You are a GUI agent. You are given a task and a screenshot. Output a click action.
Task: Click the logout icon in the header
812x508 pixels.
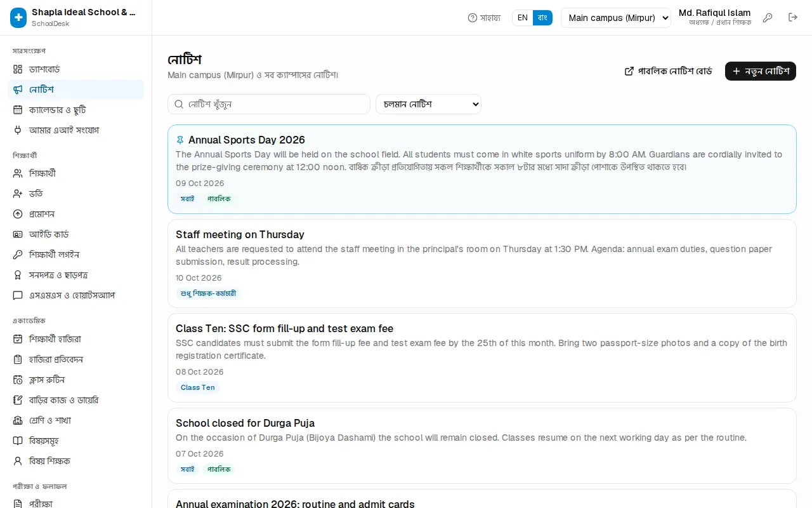[793, 18]
